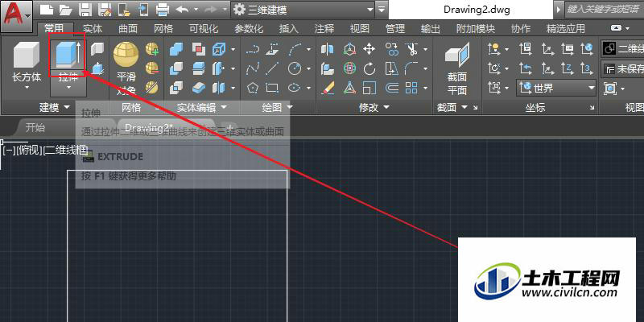Open the customize quick access toolbar dropdown

click(382, 10)
